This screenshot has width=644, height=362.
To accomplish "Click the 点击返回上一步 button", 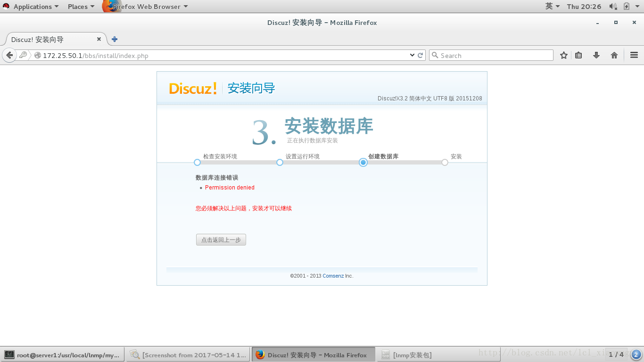I will tap(221, 239).
